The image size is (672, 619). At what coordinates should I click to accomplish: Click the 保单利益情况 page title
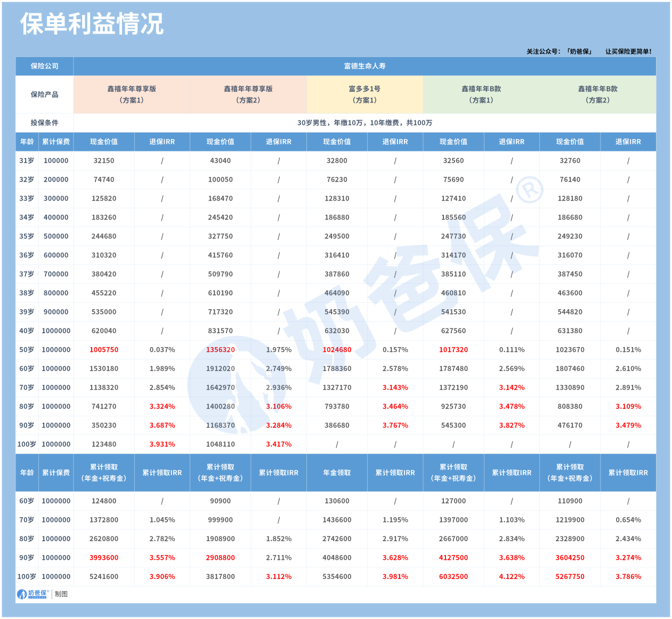[x=92, y=25]
